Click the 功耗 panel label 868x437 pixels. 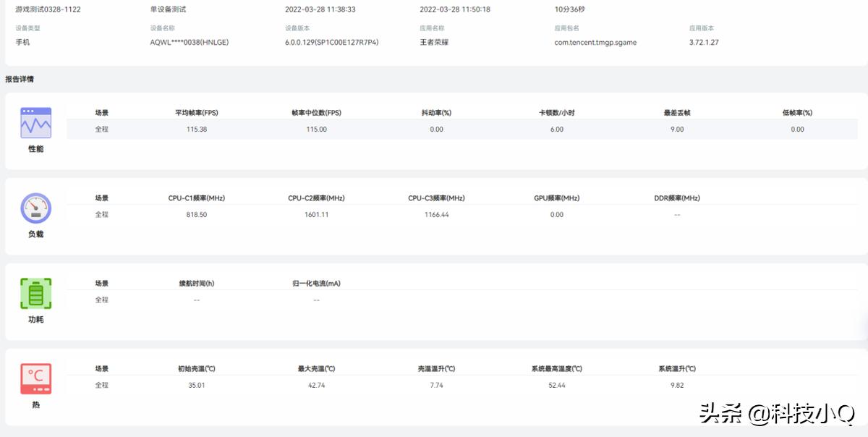(x=36, y=319)
